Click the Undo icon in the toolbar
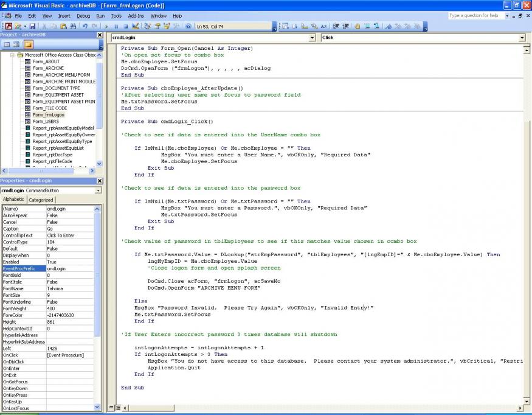This screenshot has width=532, height=415. (x=85, y=26)
